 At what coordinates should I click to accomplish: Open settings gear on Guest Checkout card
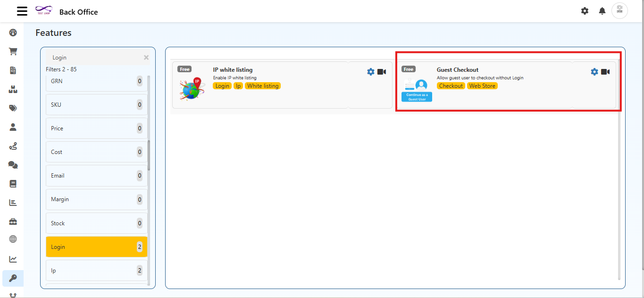[x=594, y=71]
